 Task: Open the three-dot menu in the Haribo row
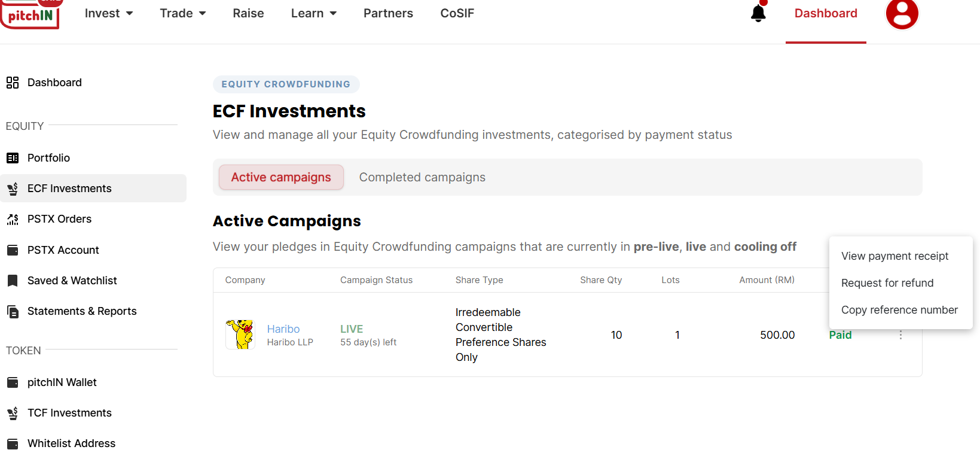[900, 335]
